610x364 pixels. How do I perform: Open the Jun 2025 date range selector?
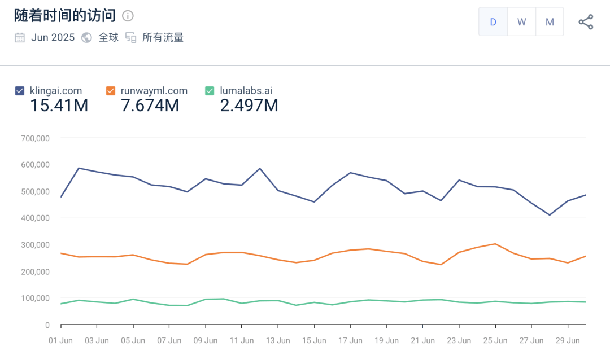pyautogui.click(x=53, y=38)
